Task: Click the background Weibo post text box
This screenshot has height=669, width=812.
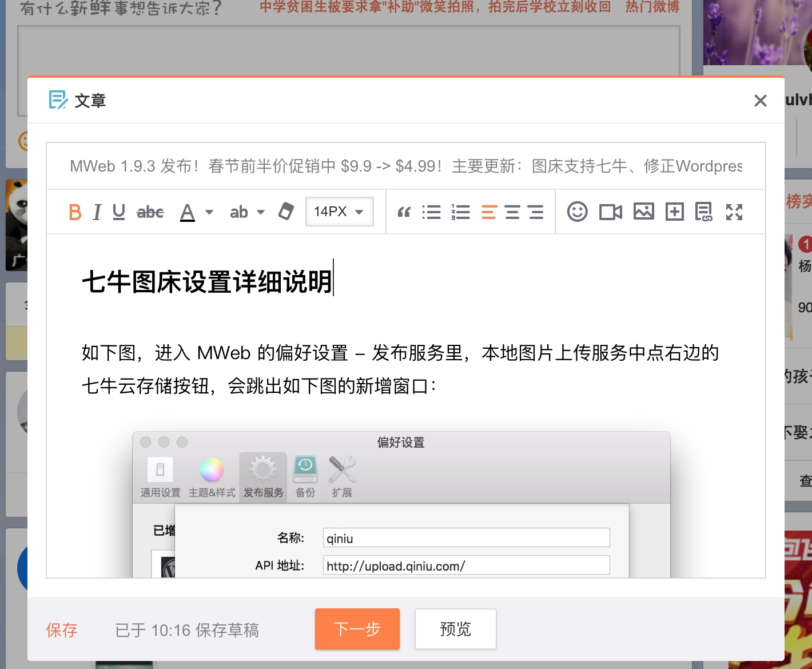Action: pos(349,50)
